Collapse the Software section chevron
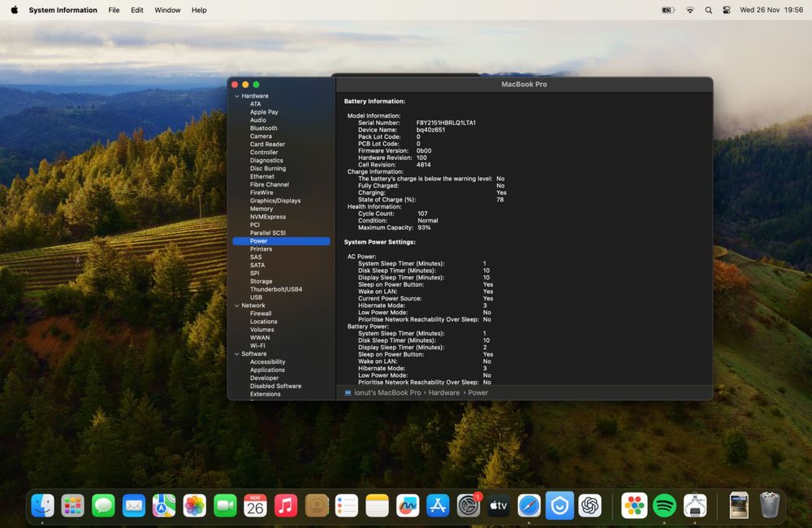Image resolution: width=812 pixels, height=528 pixels. [x=236, y=354]
